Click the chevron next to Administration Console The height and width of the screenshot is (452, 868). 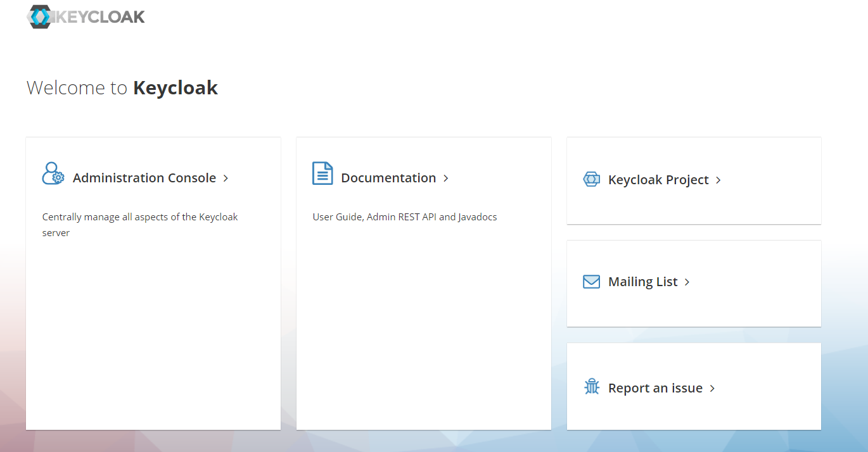point(226,179)
